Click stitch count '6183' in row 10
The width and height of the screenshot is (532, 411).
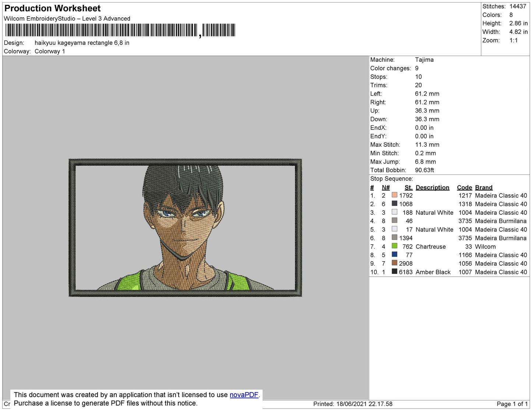pyautogui.click(x=406, y=272)
